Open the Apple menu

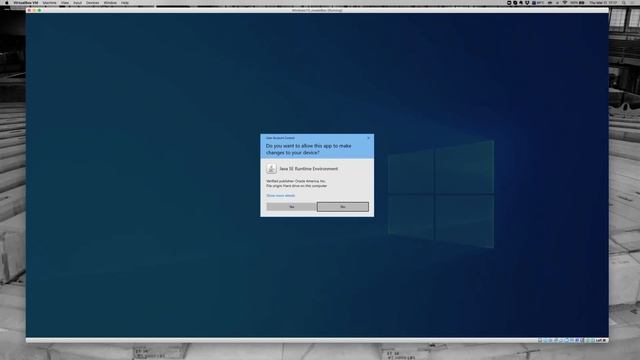click(x=7, y=2)
